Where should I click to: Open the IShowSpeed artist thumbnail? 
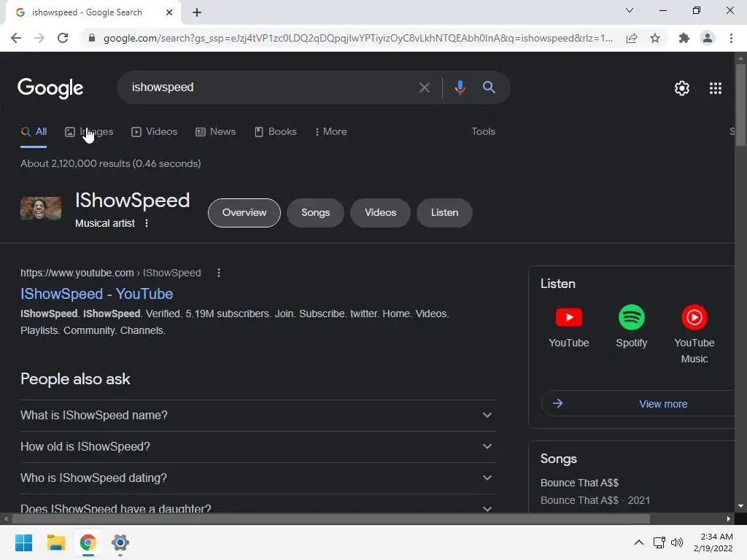(x=41, y=209)
